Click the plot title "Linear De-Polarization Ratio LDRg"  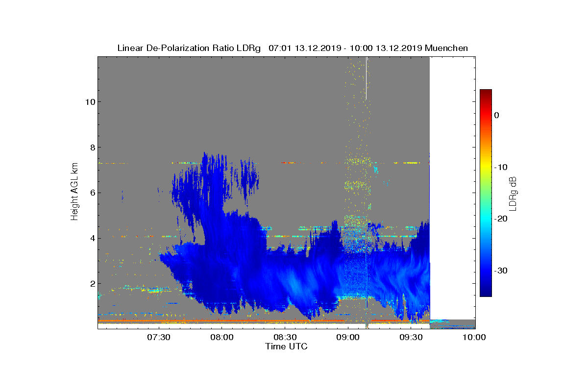(x=189, y=48)
